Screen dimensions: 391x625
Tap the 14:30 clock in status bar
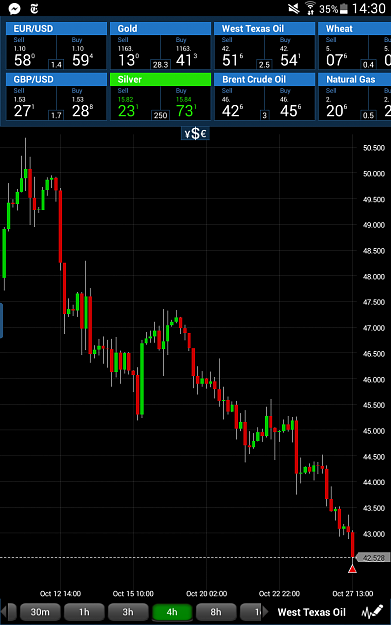pos(369,8)
